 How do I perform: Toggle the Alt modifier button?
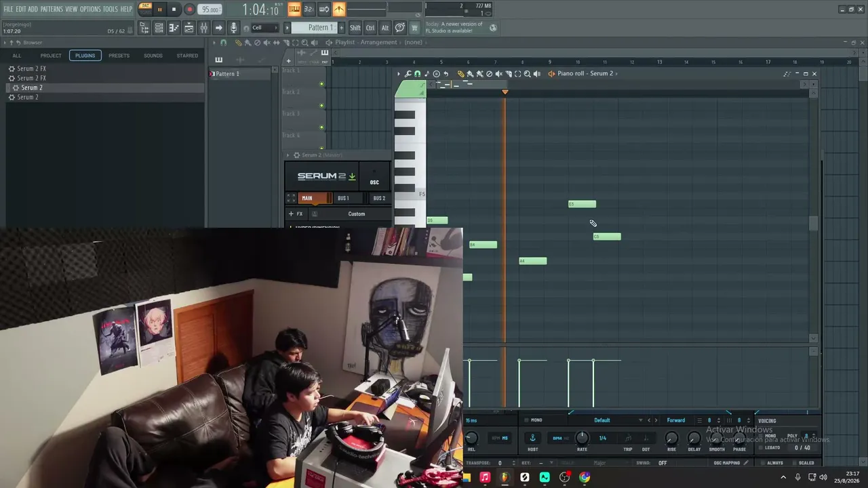(385, 28)
